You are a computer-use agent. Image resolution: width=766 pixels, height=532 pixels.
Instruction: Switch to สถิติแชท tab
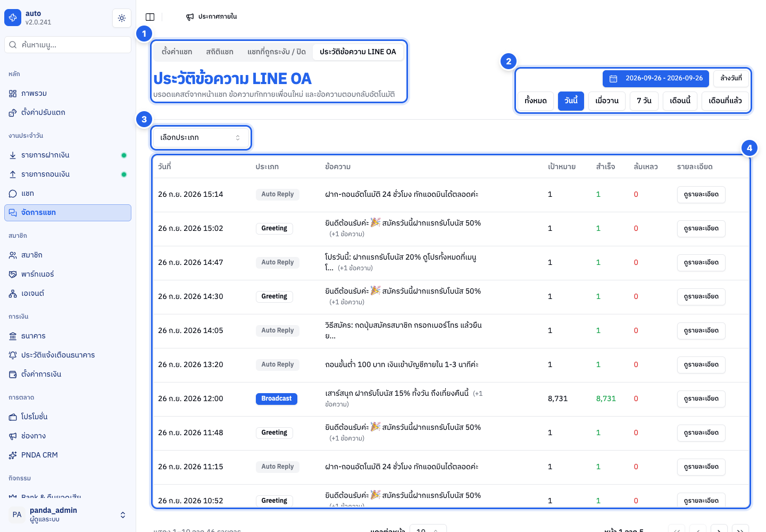click(x=220, y=52)
